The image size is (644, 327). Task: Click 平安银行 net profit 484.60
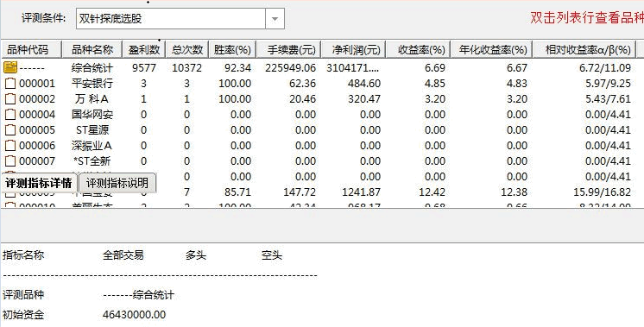click(x=364, y=84)
